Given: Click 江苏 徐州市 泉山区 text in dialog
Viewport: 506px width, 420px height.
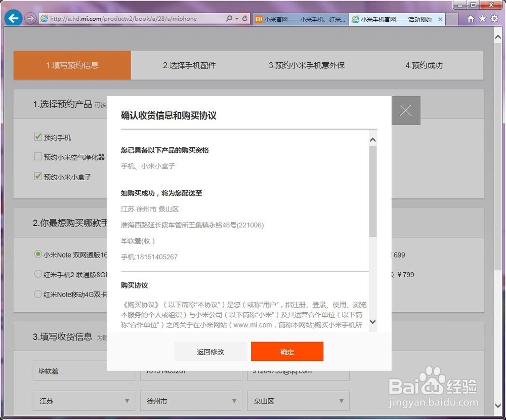Looking at the screenshot, I should click(150, 209).
